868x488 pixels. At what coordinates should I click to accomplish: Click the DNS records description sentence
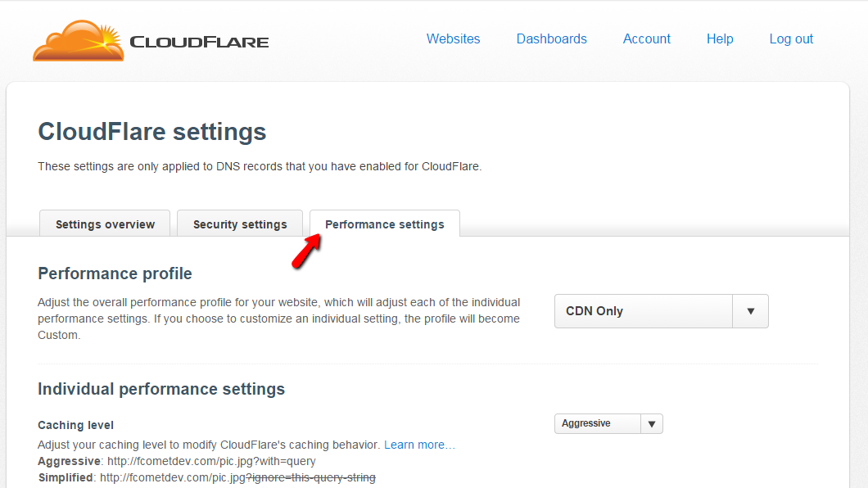[x=260, y=166]
